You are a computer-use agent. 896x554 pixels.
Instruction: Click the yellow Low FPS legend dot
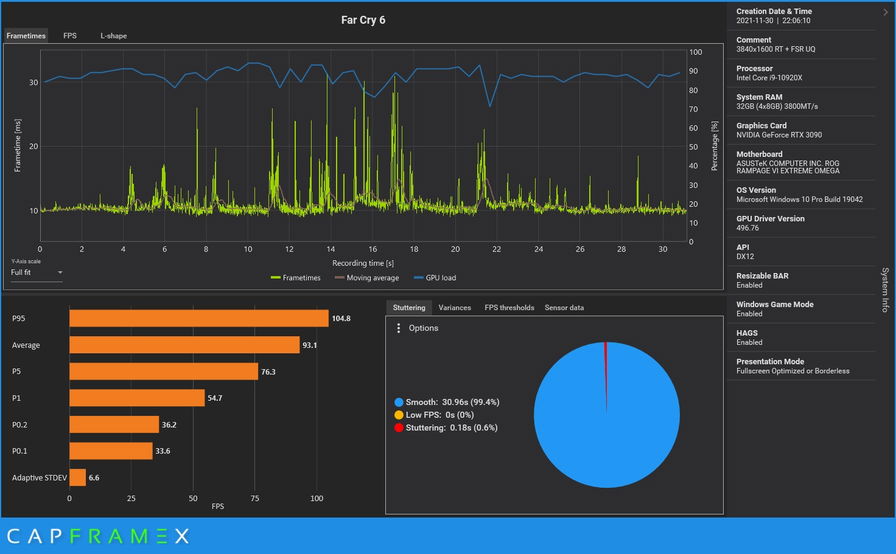click(400, 414)
